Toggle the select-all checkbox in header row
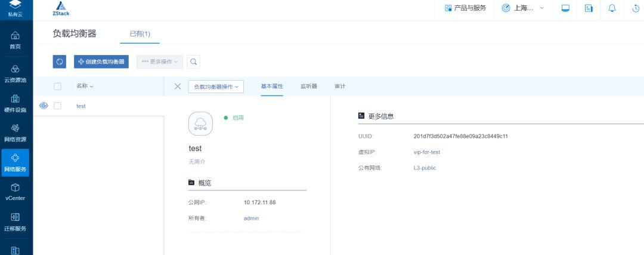 point(57,87)
